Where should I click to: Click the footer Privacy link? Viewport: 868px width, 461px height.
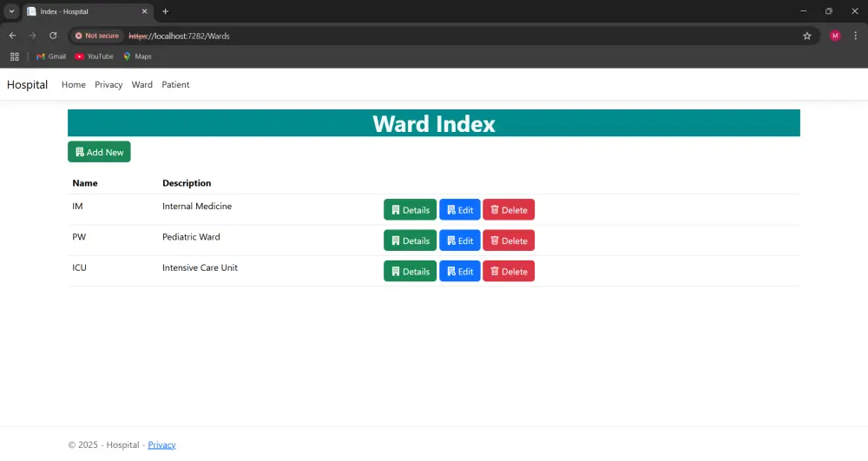[161, 445]
